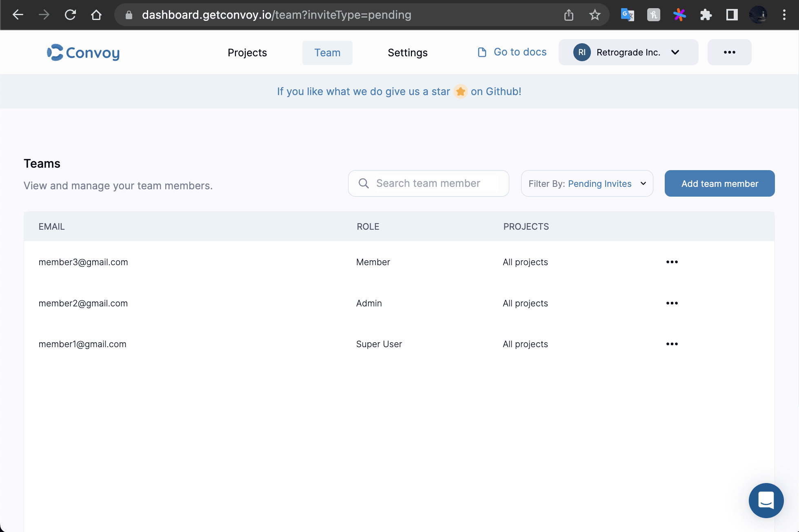Viewport: 799px width, 532px height.
Task: Reload the page
Action: coord(70,15)
